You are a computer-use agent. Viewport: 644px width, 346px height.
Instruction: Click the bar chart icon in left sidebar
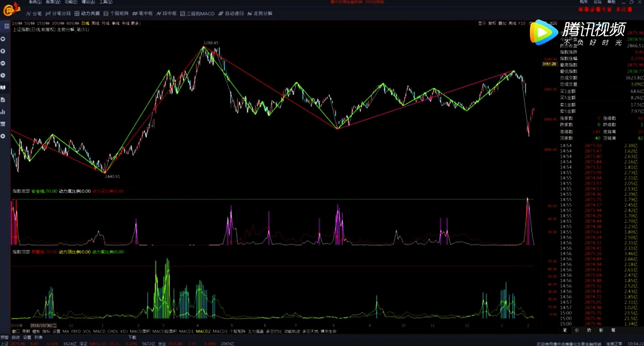click(x=3, y=112)
